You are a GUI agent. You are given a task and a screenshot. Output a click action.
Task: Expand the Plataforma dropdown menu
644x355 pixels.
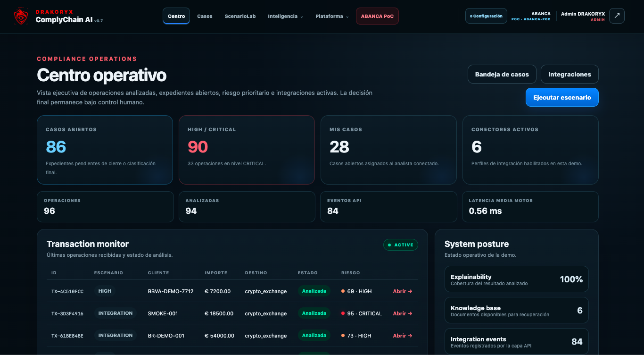[x=332, y=16]
